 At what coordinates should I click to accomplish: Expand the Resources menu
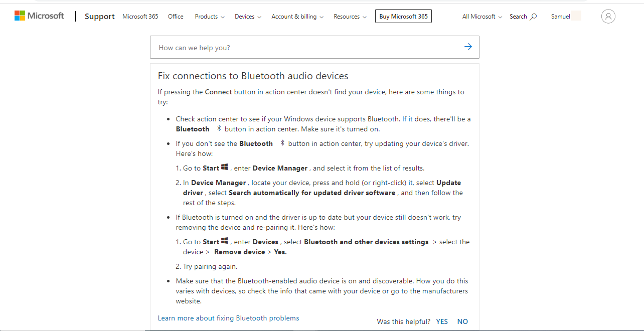click(x=350, y=17)
